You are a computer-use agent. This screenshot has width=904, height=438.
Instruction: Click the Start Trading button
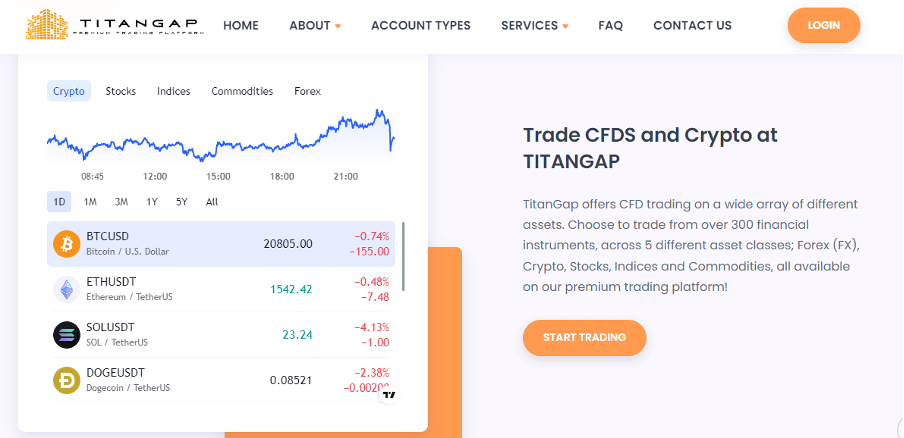coord(585,338)
